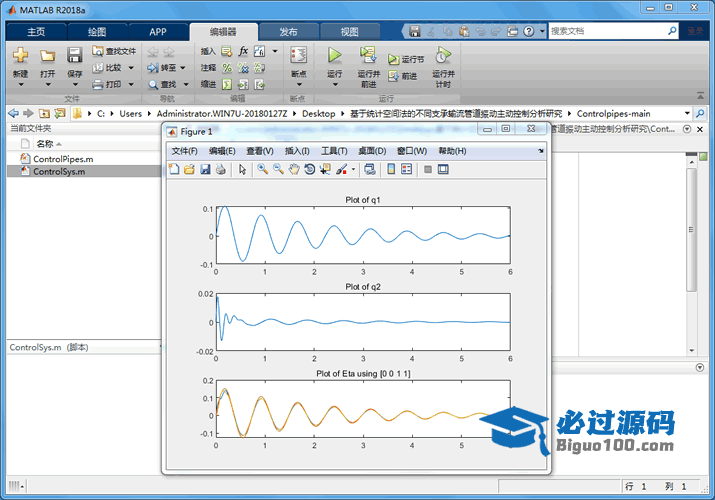Click the Run Section button
This screenshot has height=500, width=715.
coord(406,59)
